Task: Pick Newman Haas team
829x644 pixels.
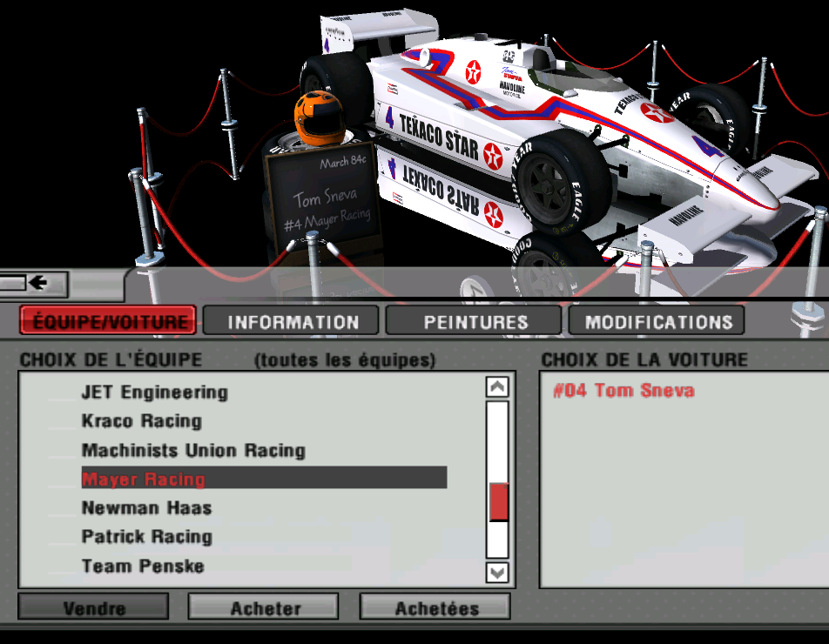Action: 146,507
